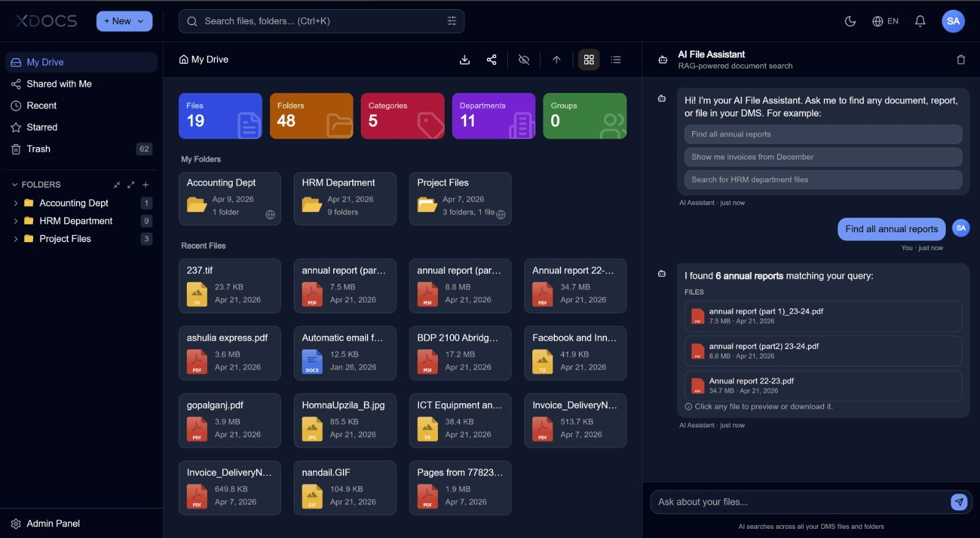Open the New dropdown button

(x=124, y=21)
